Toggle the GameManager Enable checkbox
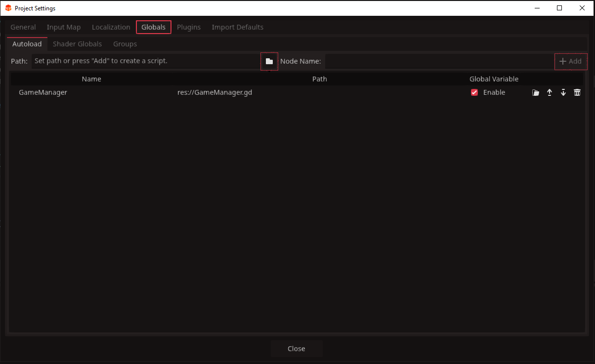The height and width of the screenshot is (364, 595). coord(474,92)
